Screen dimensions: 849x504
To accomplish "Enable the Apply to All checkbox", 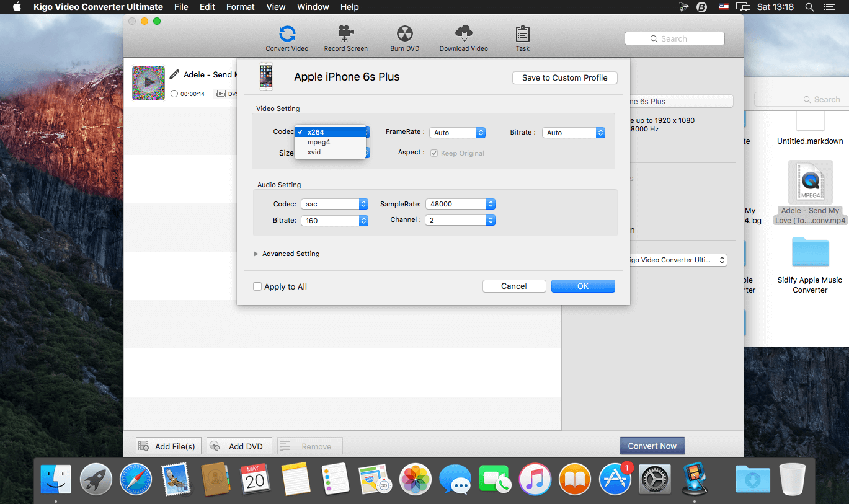I will [257, 286].
